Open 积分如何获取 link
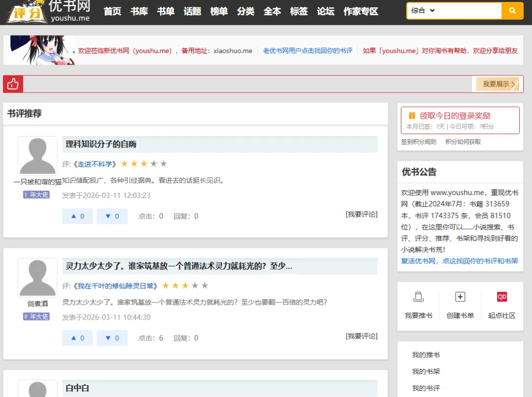This screenshot has height=397, width=532. point(463,142)
